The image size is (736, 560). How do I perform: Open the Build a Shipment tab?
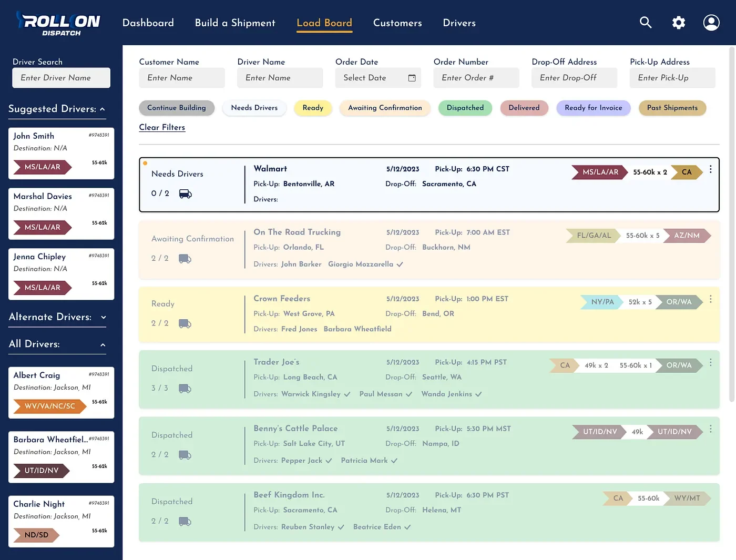pyautogui.click(x=235, y=23)
